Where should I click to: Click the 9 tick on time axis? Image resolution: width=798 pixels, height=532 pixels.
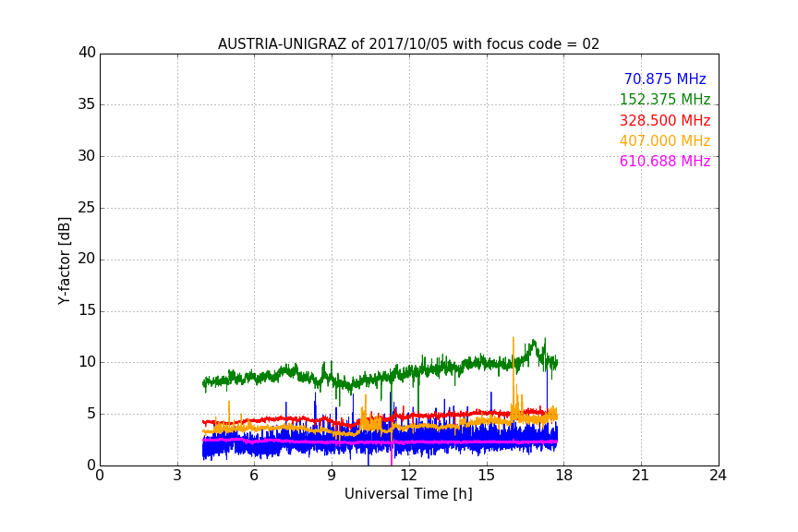(332, 476)
